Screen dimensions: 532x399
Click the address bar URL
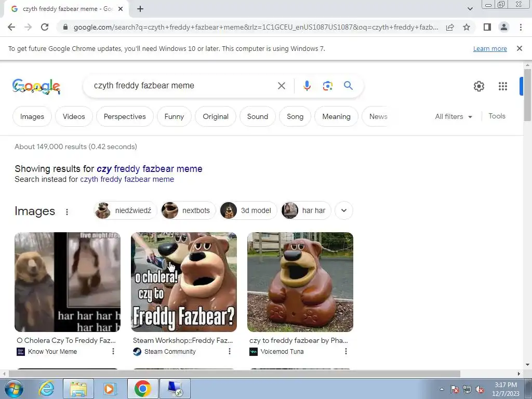(256, 27)
